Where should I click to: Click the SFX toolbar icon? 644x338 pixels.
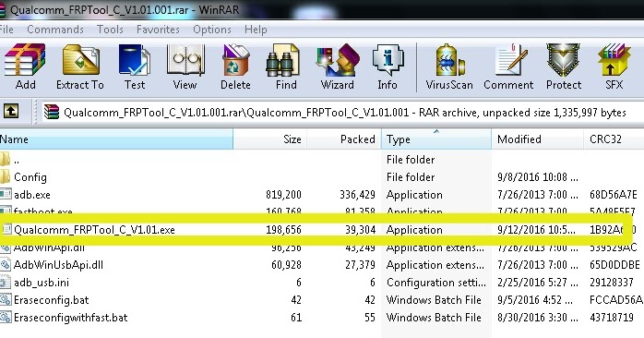pyautogui.click(x=614, y=60)
